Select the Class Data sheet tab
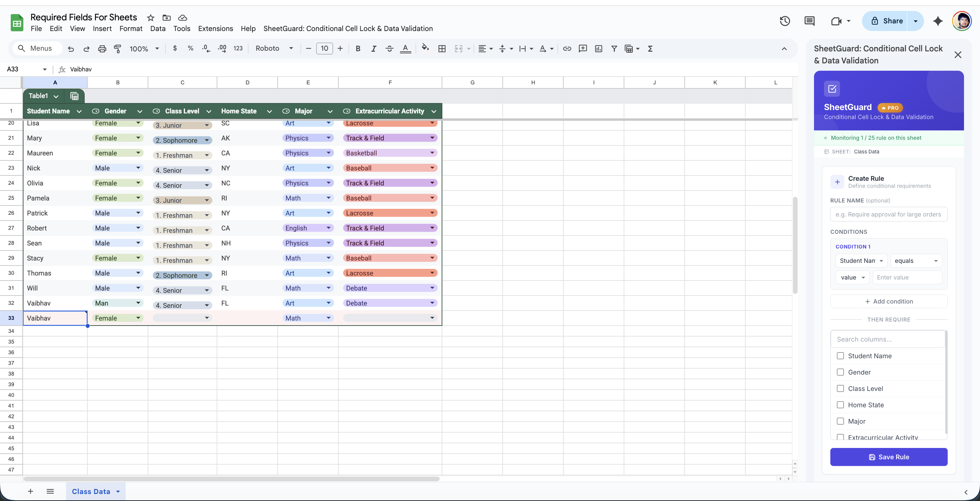980x501 pixels. [x=91, y=491]
